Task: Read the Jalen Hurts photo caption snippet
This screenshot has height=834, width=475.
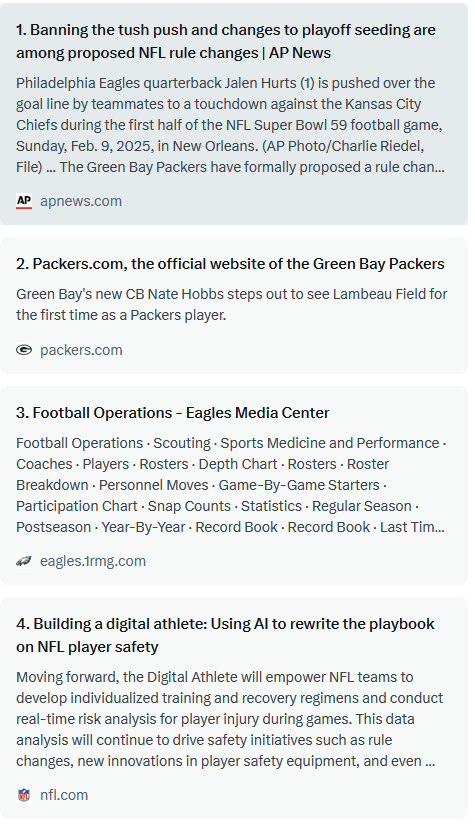Action: (230, 125)
